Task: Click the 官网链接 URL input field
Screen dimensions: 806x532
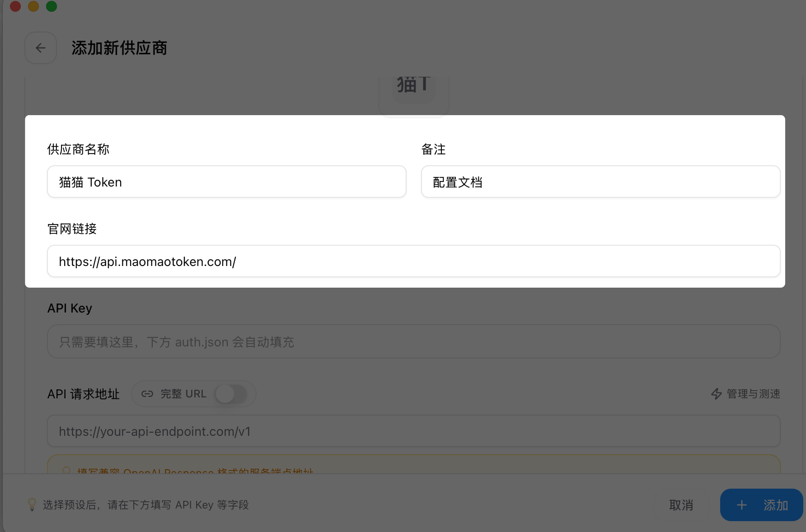Action: 414,261
